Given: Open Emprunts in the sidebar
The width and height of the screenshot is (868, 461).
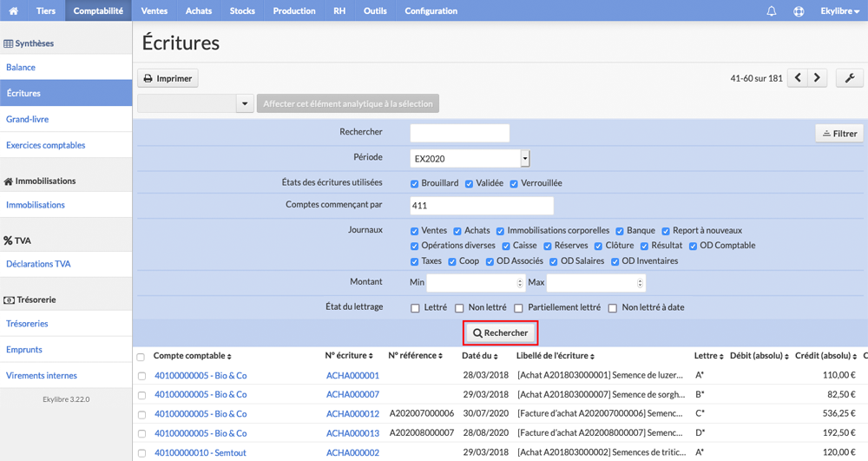Looking at the screenshot, I should (66, 349).
